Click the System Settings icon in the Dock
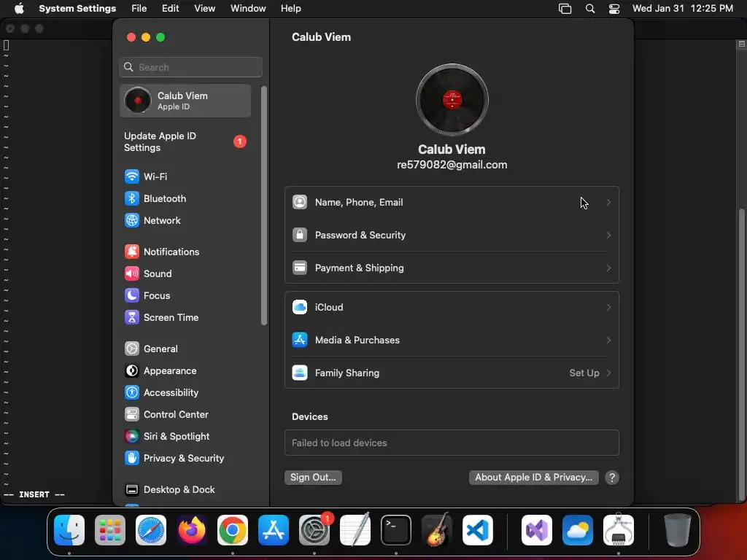This screenshot has height=560, width=747. (314, 530)
